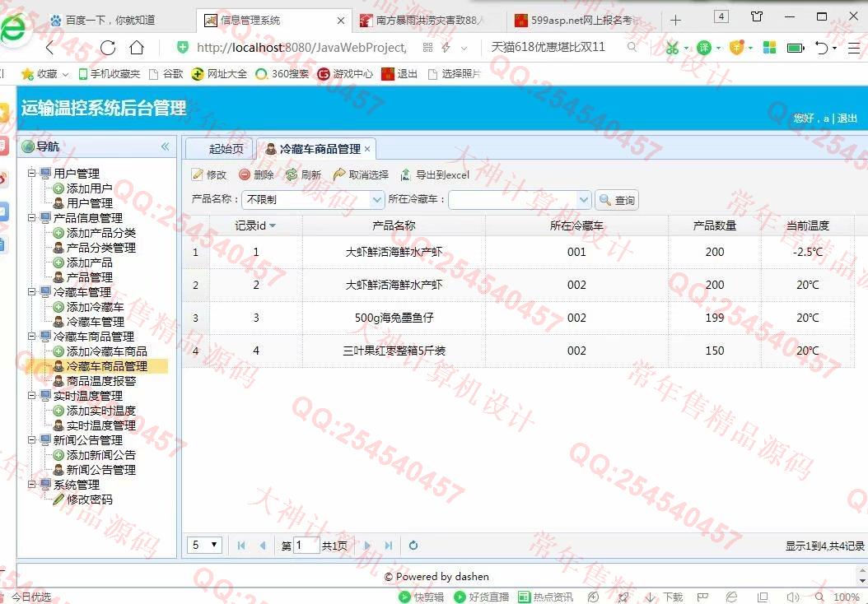868x604 pixels.
Task: Open the page size dropdown showing 5
Action: click(x=205, y=546)
